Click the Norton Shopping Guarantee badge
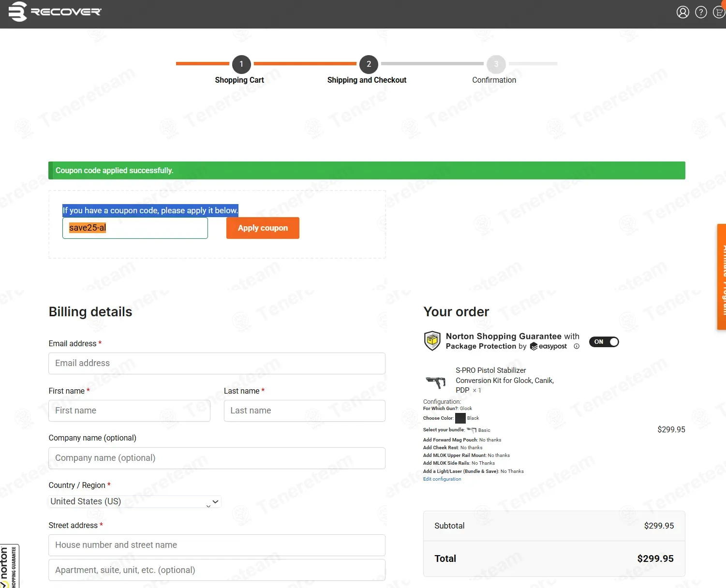This screenshot has width=726, height=588. tap(9, 567)
